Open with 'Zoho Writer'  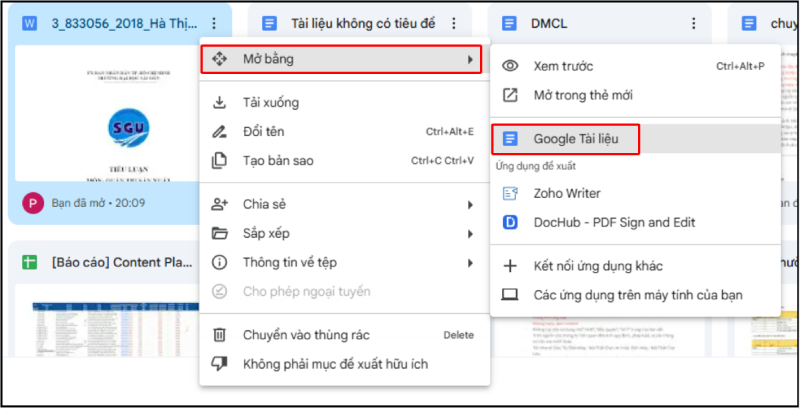635,193
